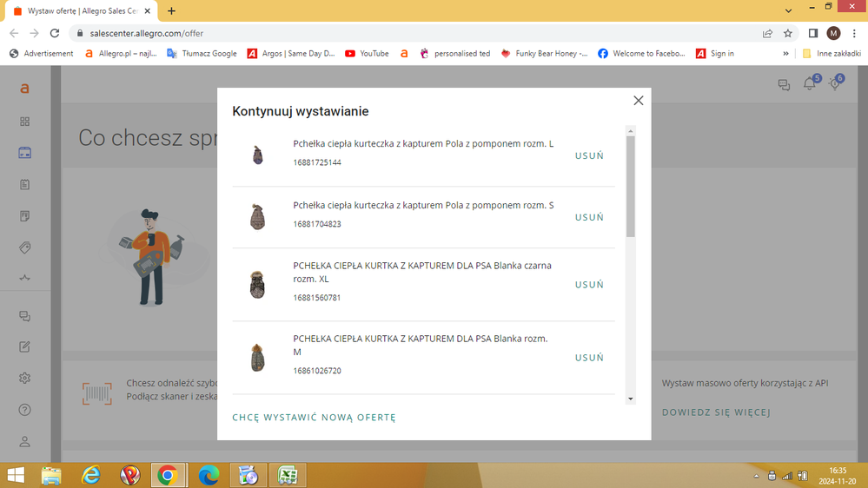This screenshot has height=488, width=868.
Task: Open a new browser tab
Action: pyautogui.click(x=171, y=10)
